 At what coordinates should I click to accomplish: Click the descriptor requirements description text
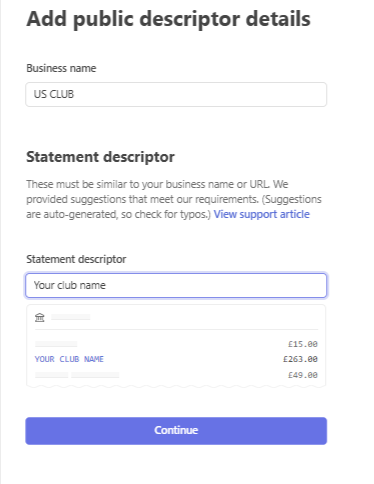click(174, 199)
